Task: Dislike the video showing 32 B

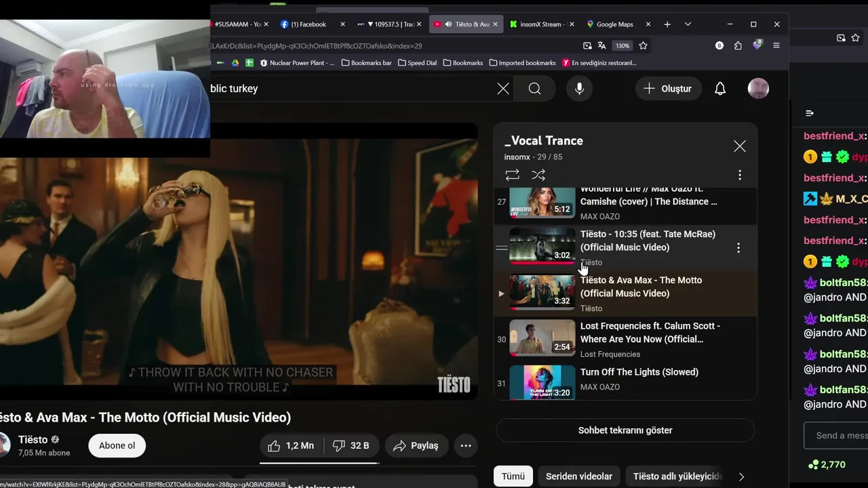Action: [x=351, y=445]
